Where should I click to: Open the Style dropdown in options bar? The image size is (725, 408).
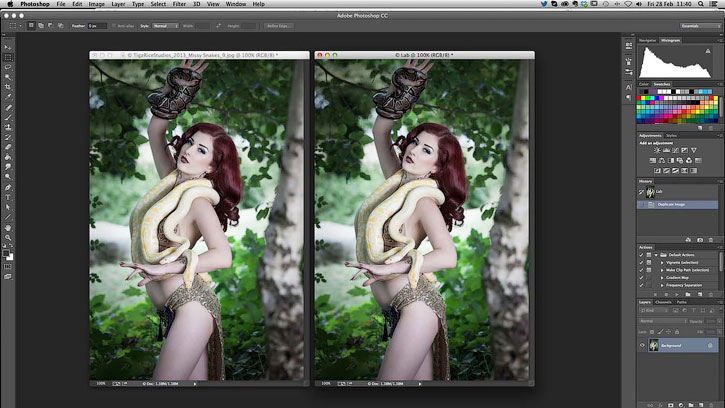click(x=165, y=26)
